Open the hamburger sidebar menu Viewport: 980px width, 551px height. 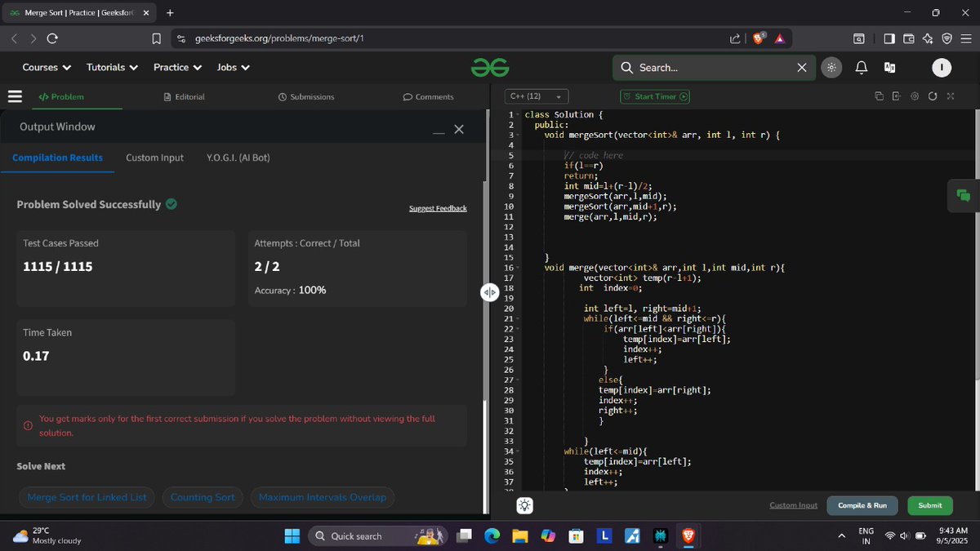(14, 96)
